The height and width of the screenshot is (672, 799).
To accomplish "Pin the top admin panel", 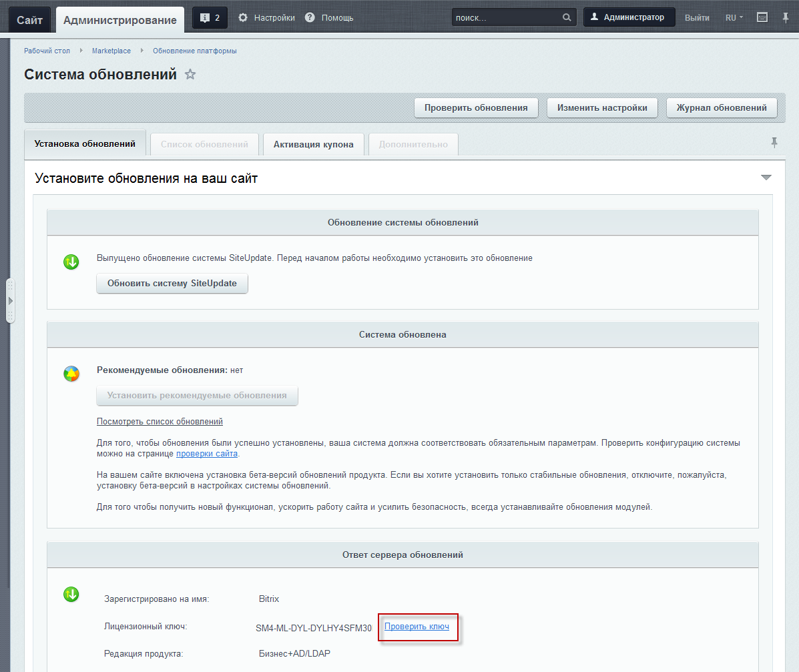I will pyautogui.click(x=786, y=18).
